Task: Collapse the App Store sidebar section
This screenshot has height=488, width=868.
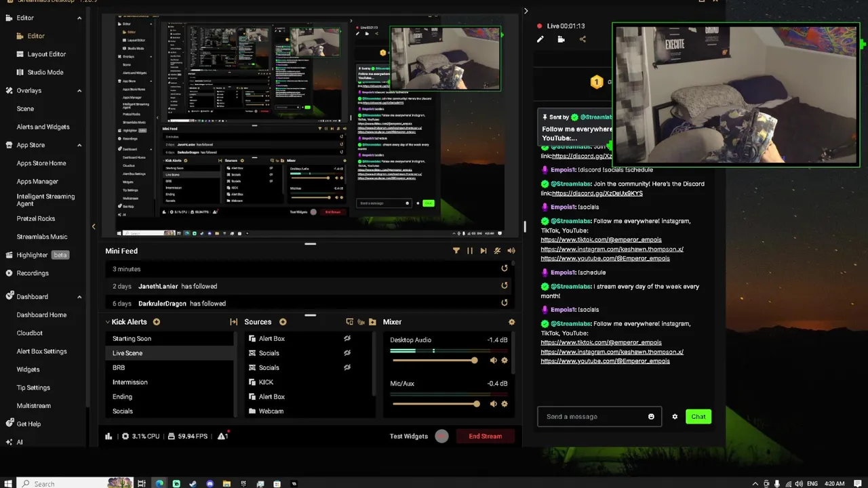Action: [79, 145]
